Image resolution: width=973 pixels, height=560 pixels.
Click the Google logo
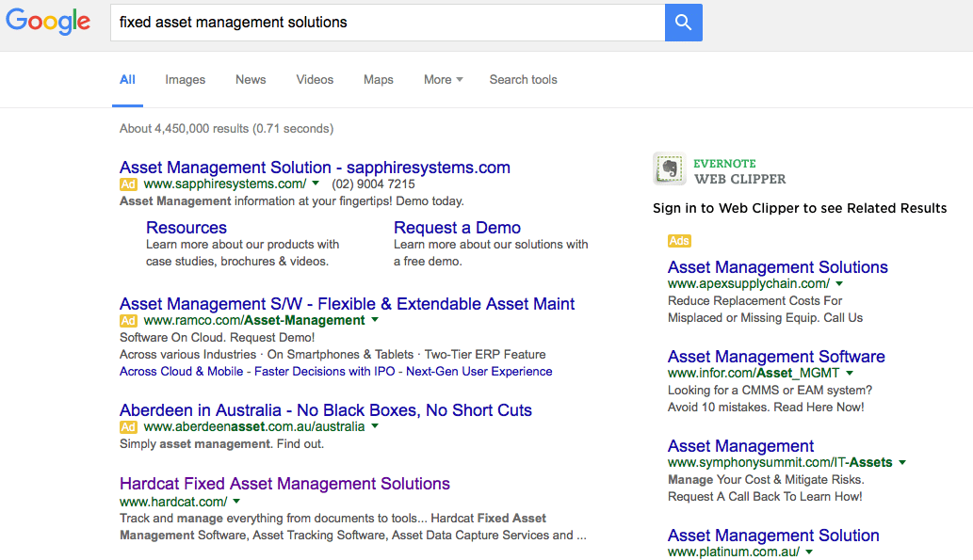pos(48,22)
